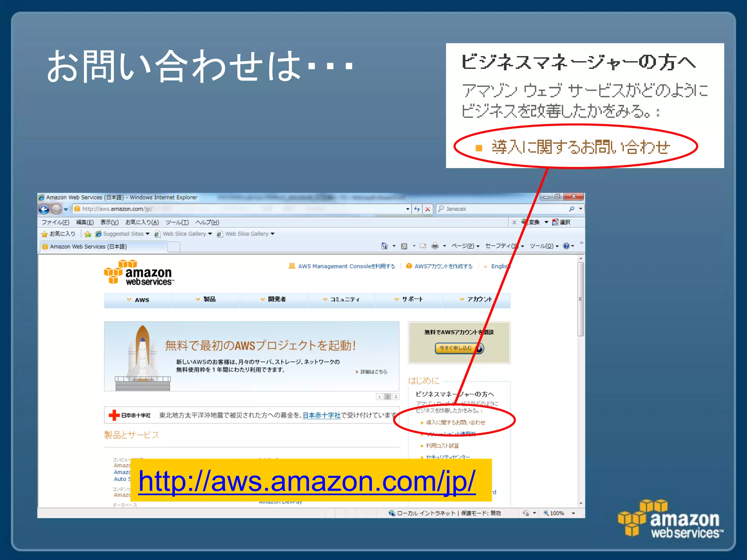Click 導入に関するお問い合わせ link in sidebar
The width and height of the screenshot is (747, 560).
coord(456,423)
